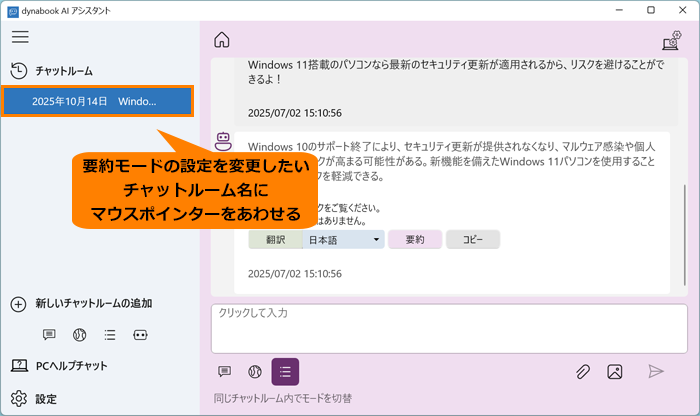Add a new translation-mode room from sidebar icons

(79, 334)
